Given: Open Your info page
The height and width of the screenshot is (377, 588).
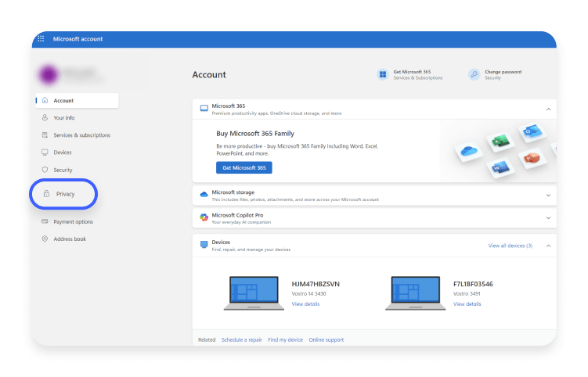Looking at the screenshot, I should coord(64,117).
